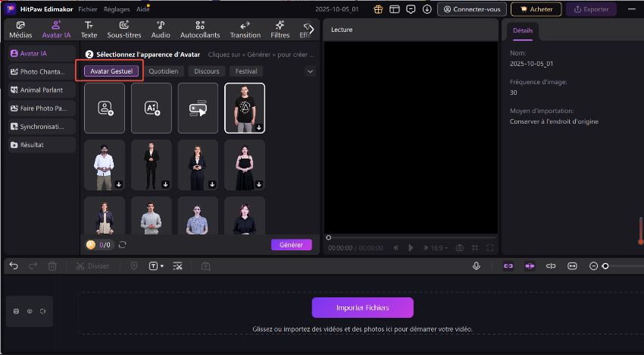The height and width of the screenshot is (355, 644).
Task: Open the Audio tab
Action: (161, 30)
